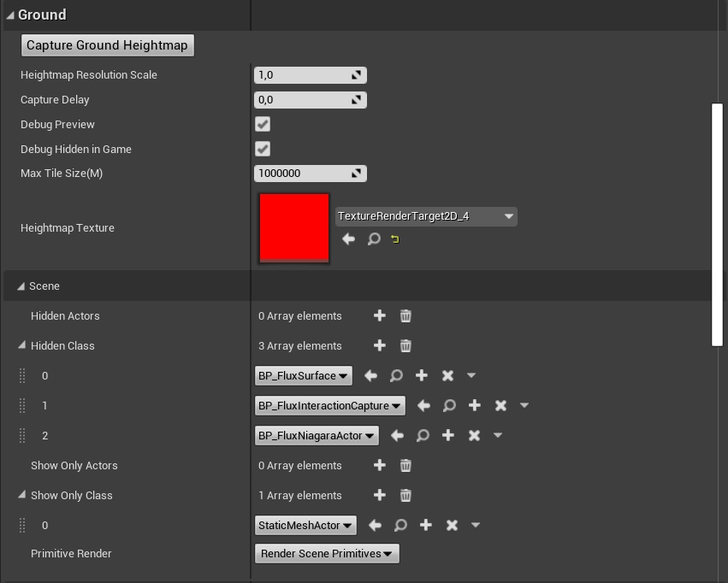Viewport: 728px width, 583px height.
Task: Select the Hidden Actors property label
Action: pyautogui.click(x=65, y=315)
